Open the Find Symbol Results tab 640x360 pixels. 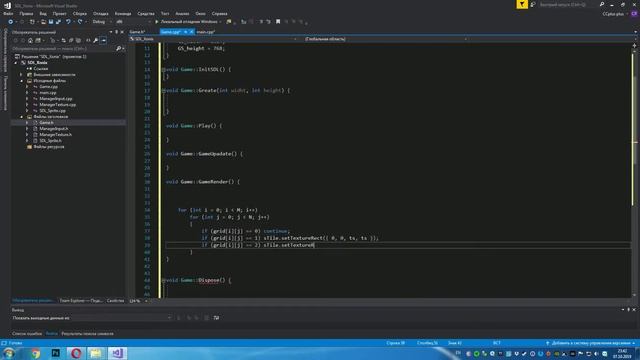(x=87, y=334)
